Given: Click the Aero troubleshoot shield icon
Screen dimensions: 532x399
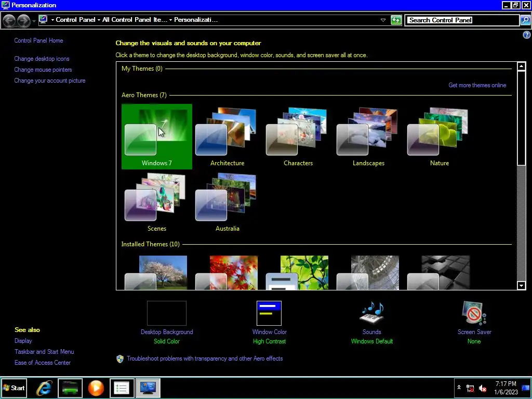Looking at the screenshot, I should (120, 359).
